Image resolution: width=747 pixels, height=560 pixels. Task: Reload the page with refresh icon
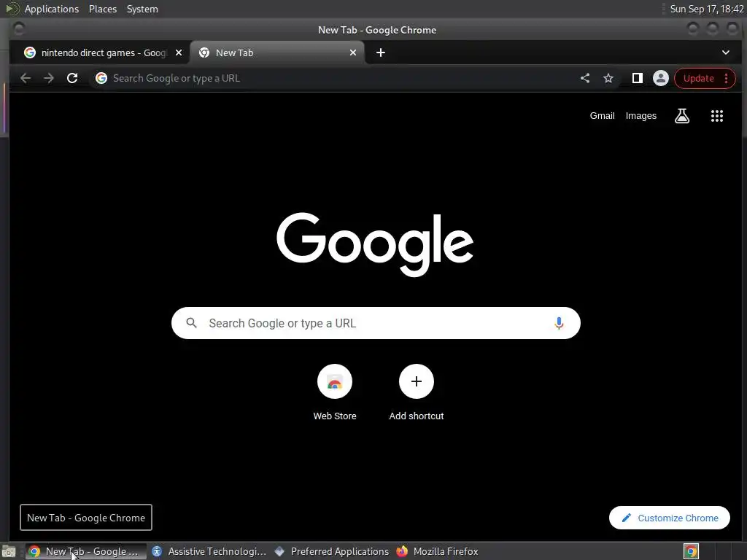point(72,78)
